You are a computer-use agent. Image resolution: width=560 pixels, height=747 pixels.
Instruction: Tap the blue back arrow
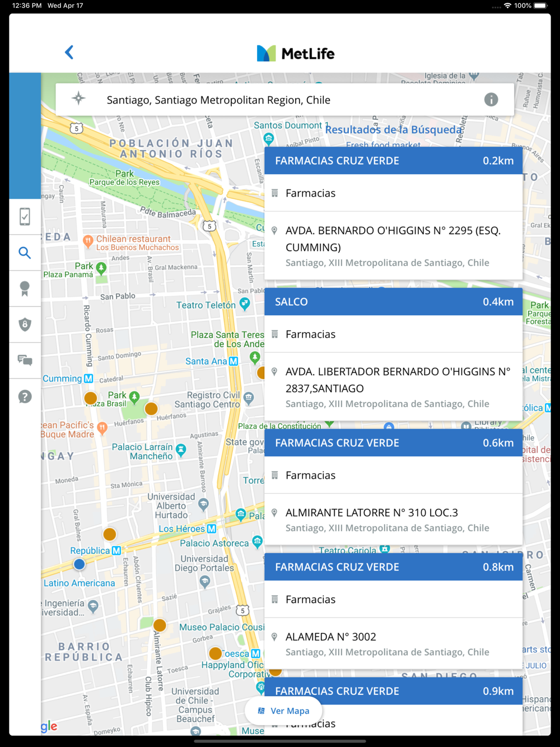pyautogui.click(x=69, y=53)
